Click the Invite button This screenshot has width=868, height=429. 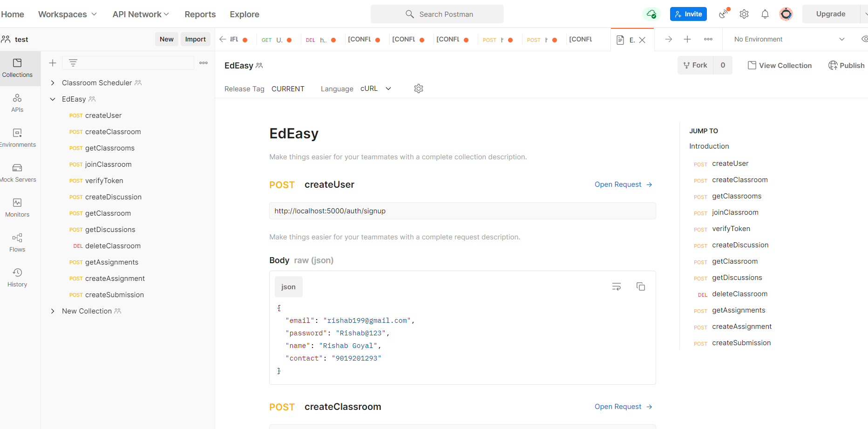(x=688, y=14)
